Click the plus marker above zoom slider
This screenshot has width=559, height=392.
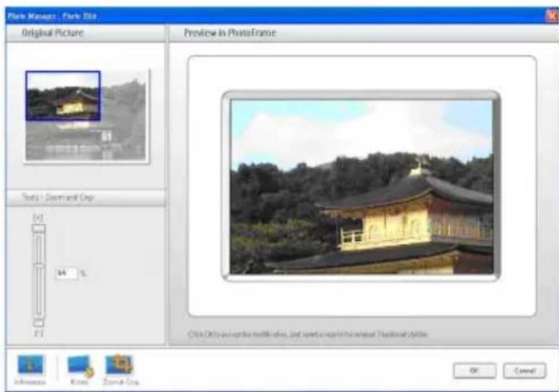37,218
